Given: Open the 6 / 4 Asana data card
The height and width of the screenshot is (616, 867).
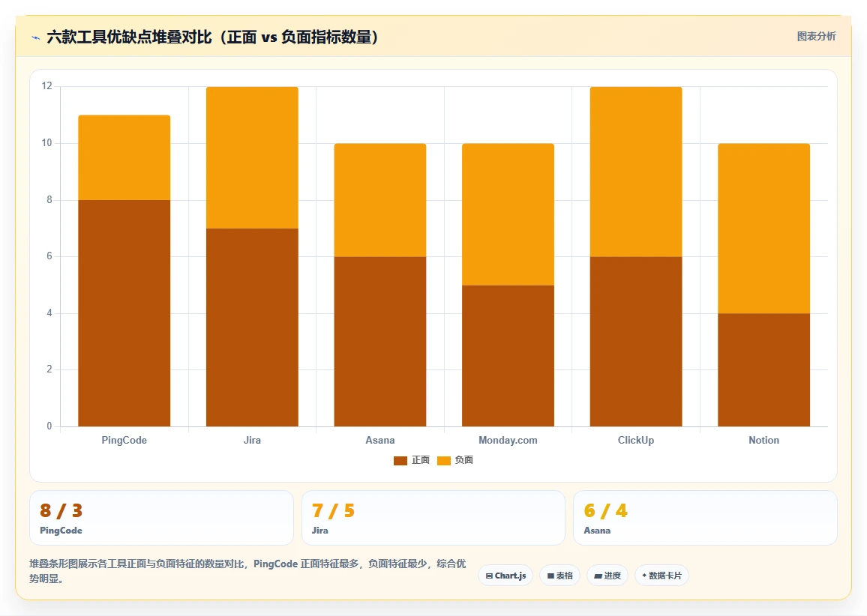Looking at the screenshot, I should [706, 518].
